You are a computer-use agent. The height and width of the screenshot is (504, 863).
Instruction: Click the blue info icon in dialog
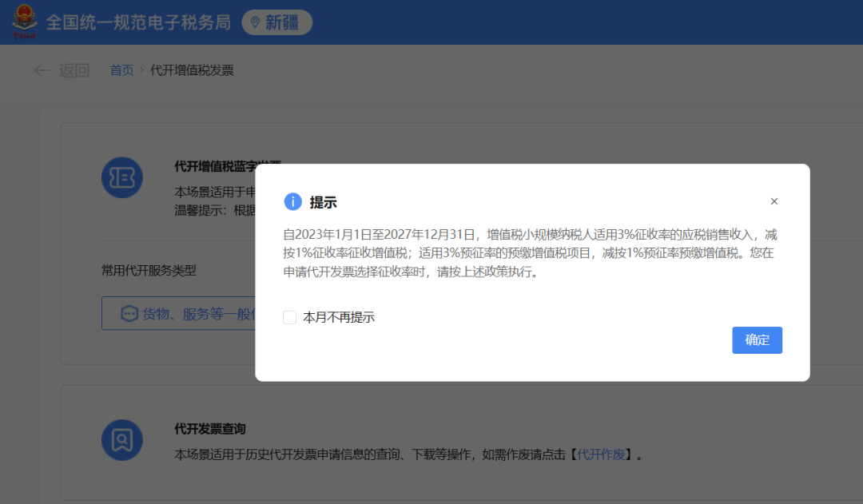292,202
